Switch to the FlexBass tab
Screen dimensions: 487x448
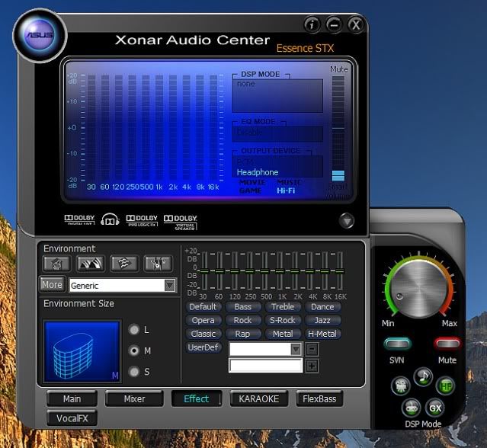click(319, 398)
